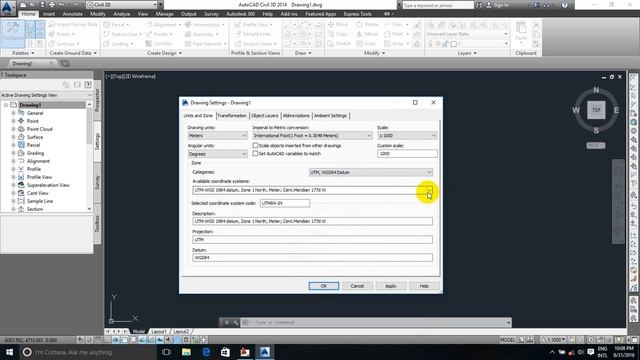Open the Analyze ribbon tab
The height and width of the screenshot is (360, 640).
[121, 14]
